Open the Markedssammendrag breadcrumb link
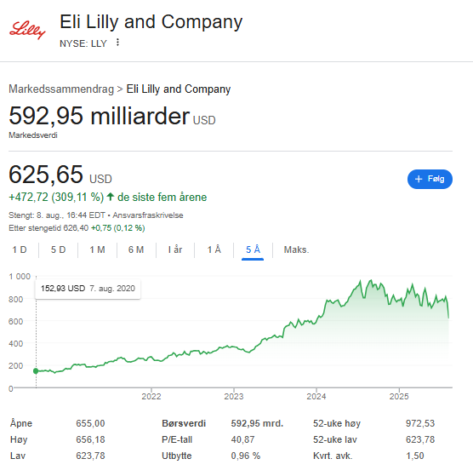The width and height of the screenshot is (473, 476). 61,89
